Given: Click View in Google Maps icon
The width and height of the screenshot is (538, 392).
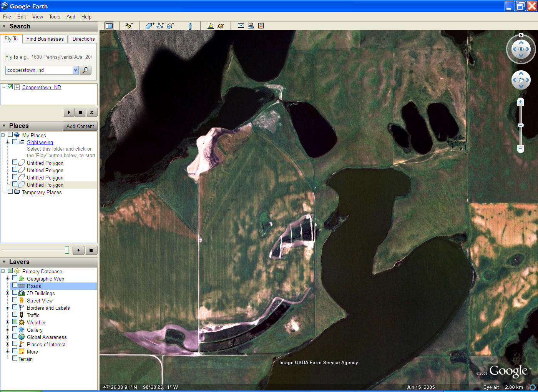Looking at the screenshot, I should click(x=261, y=26).
